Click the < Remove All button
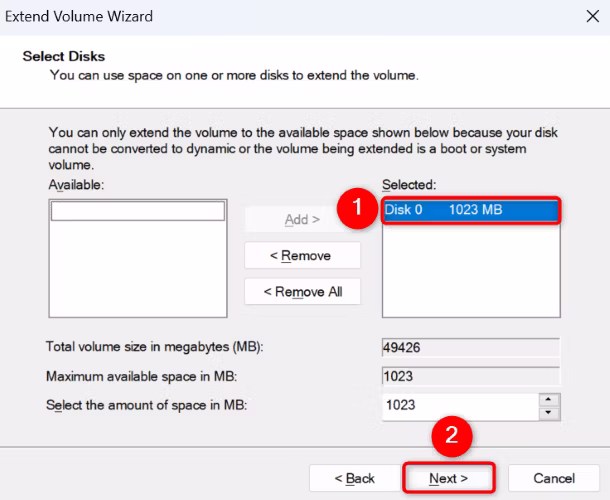This screenshot has width=610, height=500. click(x=302, y=292)
